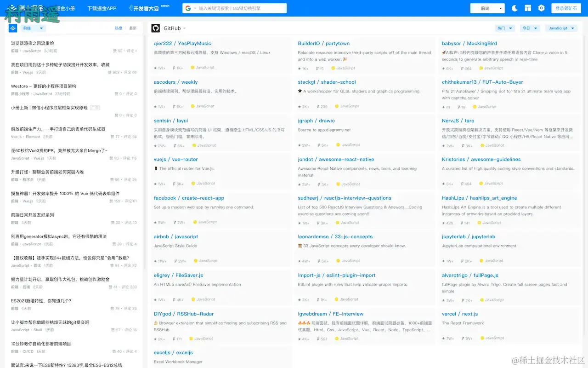588x368 pixels.
Task: Open the qier222 / YesPlayMusic repository
Action: (x=182, y=43)
